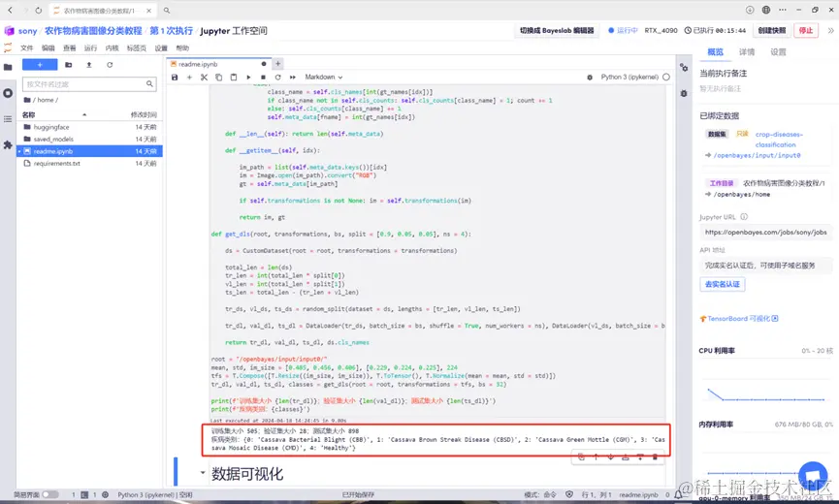Open running kernels and terminals panel
The height and width of the screenshot is (504, 839).
(8, 93)
